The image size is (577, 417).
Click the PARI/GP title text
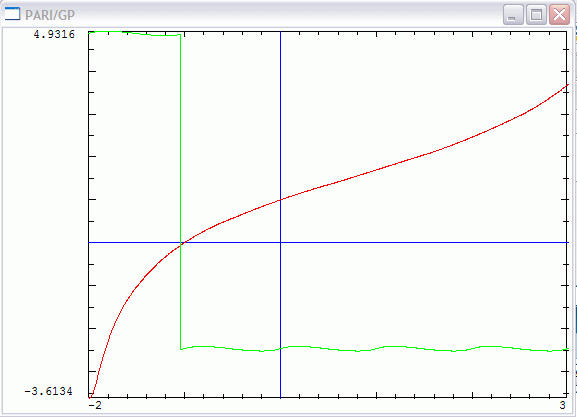pos(50,15)
